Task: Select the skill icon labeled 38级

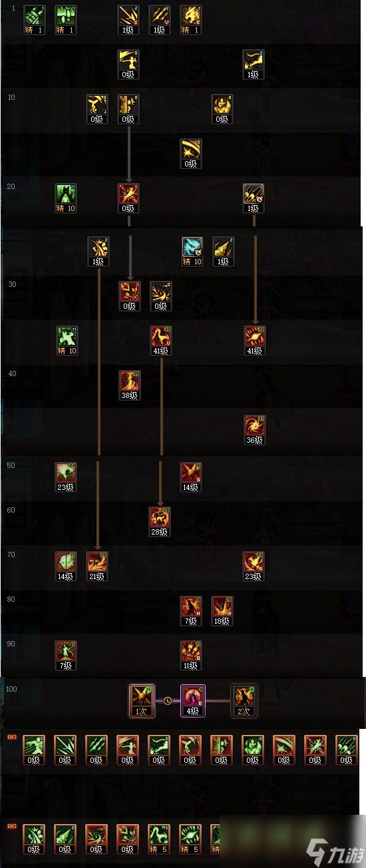Action: (x=128, y=385)
